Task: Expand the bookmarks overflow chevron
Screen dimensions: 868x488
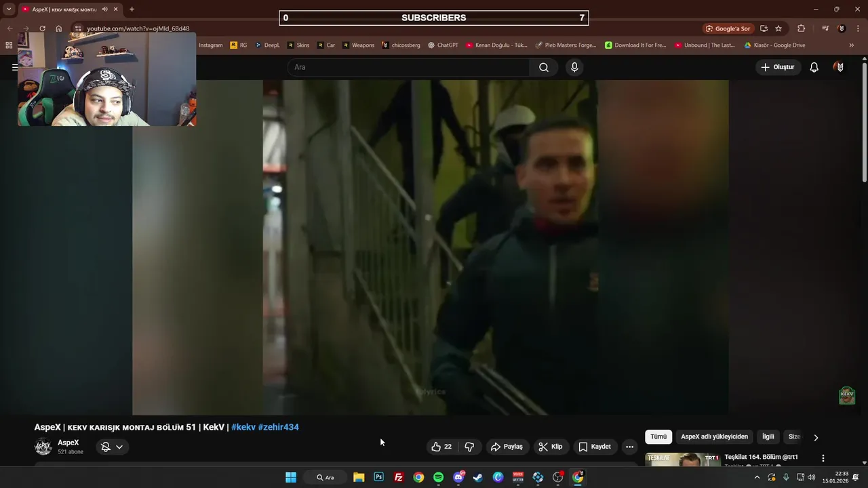Action: (852, 45)
